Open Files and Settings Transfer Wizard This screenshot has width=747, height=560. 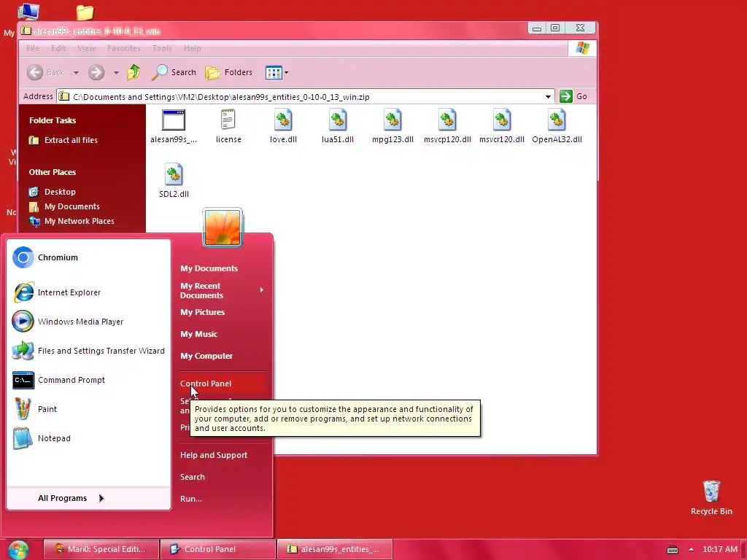pos(88,351)
